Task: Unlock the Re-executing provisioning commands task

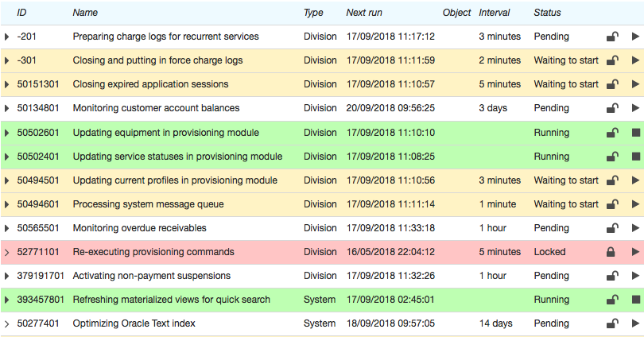Action: (x=611, y=252)
